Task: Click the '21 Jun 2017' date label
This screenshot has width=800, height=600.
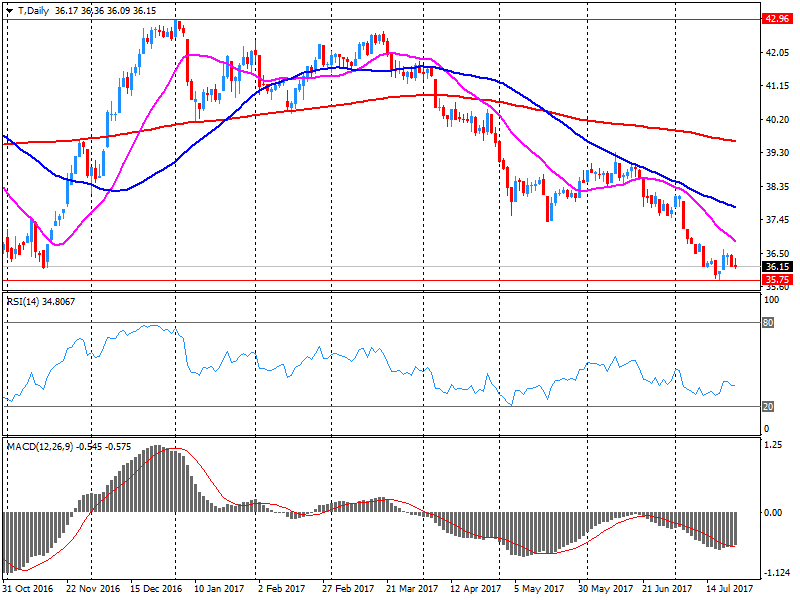Action: coord(667,589)
